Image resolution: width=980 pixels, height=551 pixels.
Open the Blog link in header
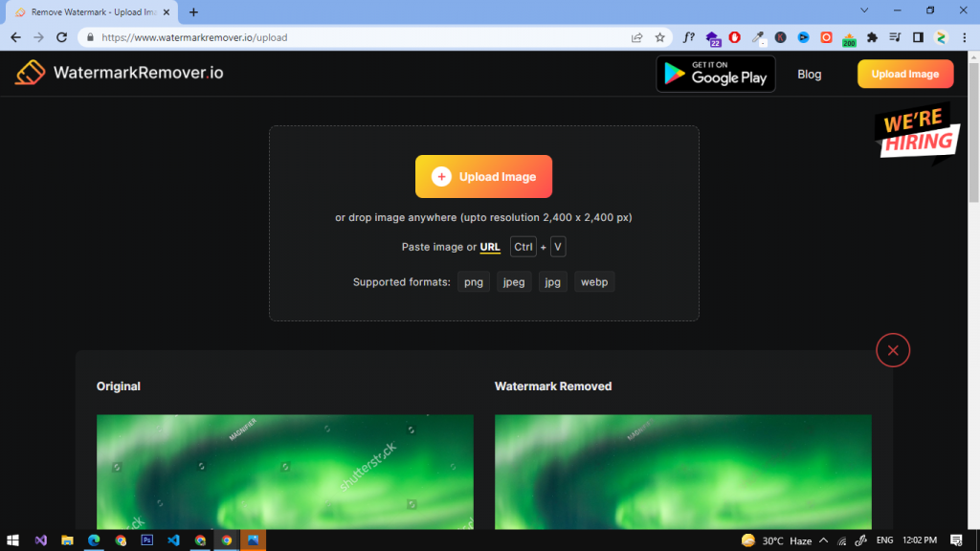click(810, 75)
